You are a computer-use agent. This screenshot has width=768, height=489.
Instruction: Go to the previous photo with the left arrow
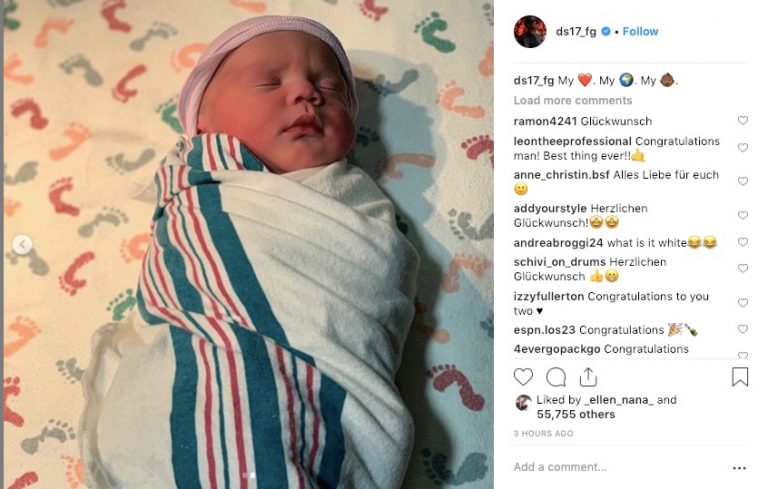tap(22, 244)
